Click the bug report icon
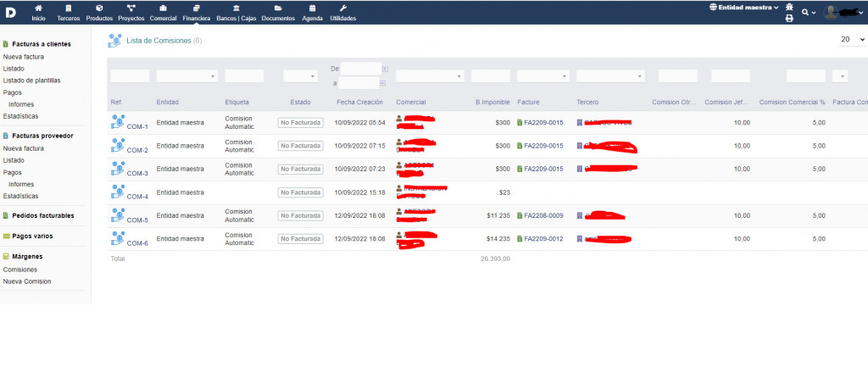This screenshot has width=868, height=373. point(789,7)
